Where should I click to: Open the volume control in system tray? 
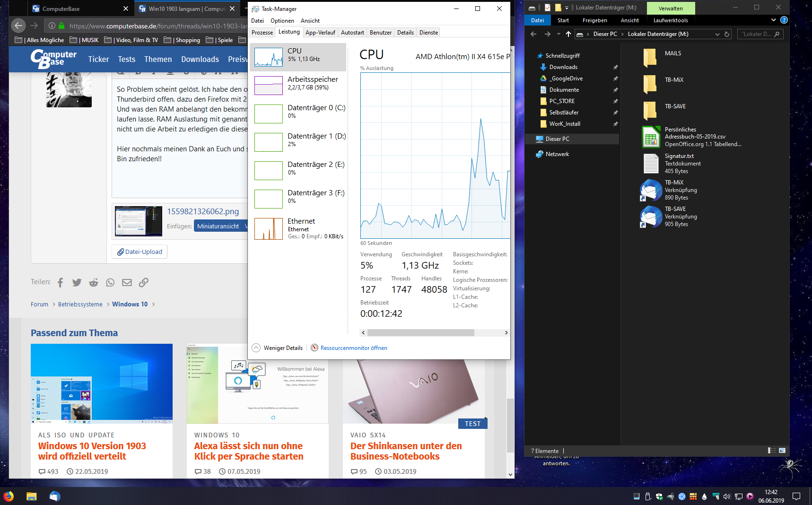coord(727,496)
